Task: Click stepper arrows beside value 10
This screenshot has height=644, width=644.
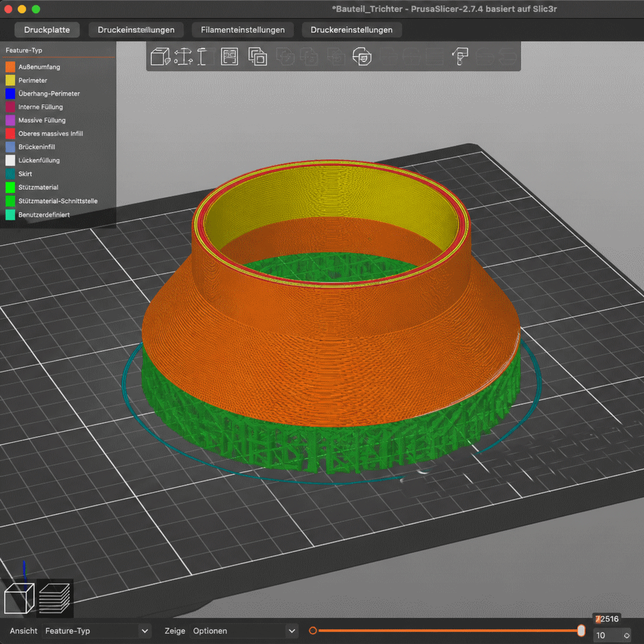Action: pos(626,635)
